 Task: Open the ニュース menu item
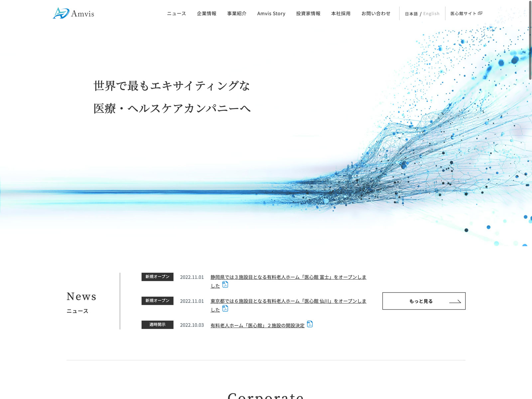[176, 14]
